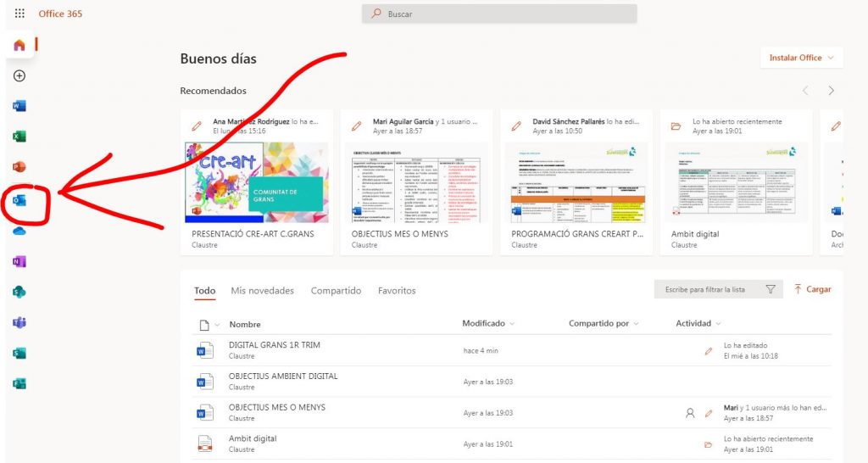Screen dimensions: 868x463
Task: Open OneDrive cloud icon
Action: click(19, 231)
